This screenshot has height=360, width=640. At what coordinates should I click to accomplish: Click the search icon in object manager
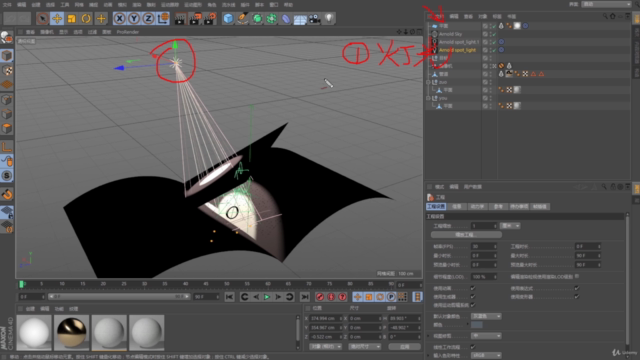605,16
